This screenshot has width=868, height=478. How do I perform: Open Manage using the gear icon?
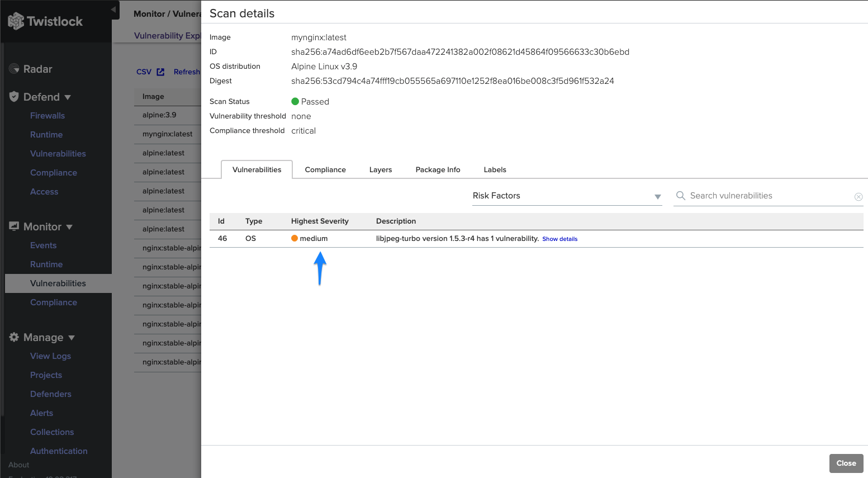(13, 337)
